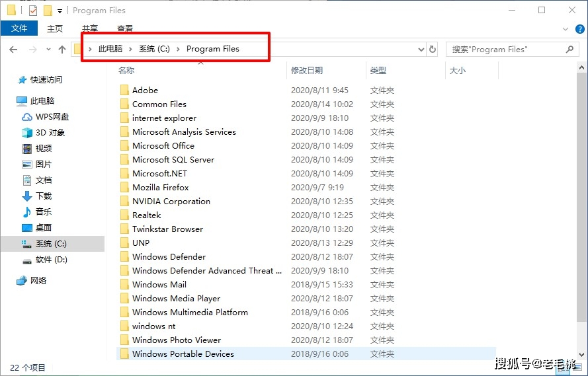The image size is (588, 376).
Task: Click the Forward navigation arrow
Action: click(x=33, y=50)
